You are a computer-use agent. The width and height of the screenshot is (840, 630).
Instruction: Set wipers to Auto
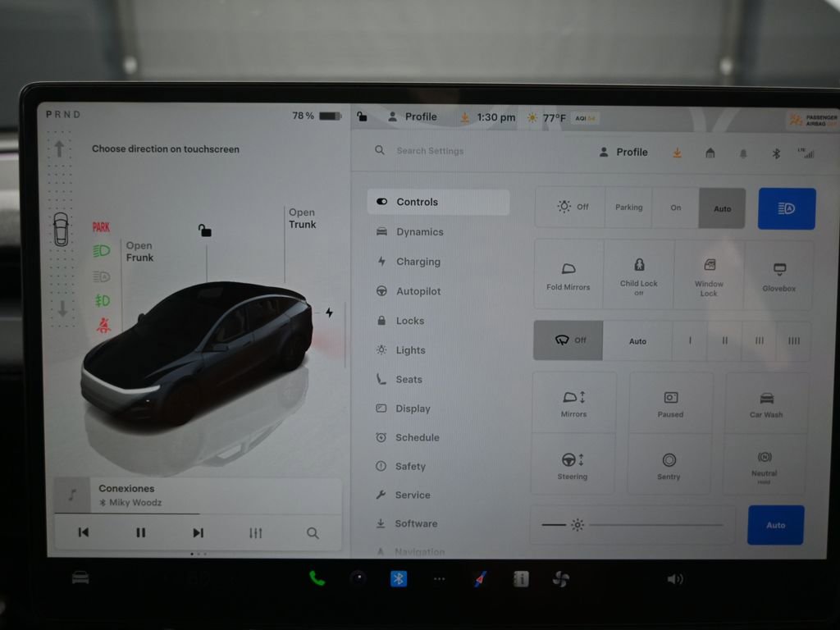click(x=638, y=340)
